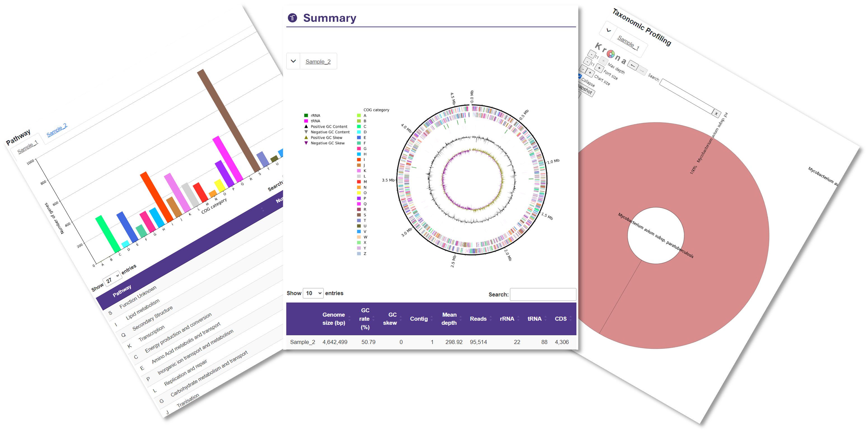
Task: Click the Krona pie-chart logo
Action: pyautogui.click(x=611, y=54)
